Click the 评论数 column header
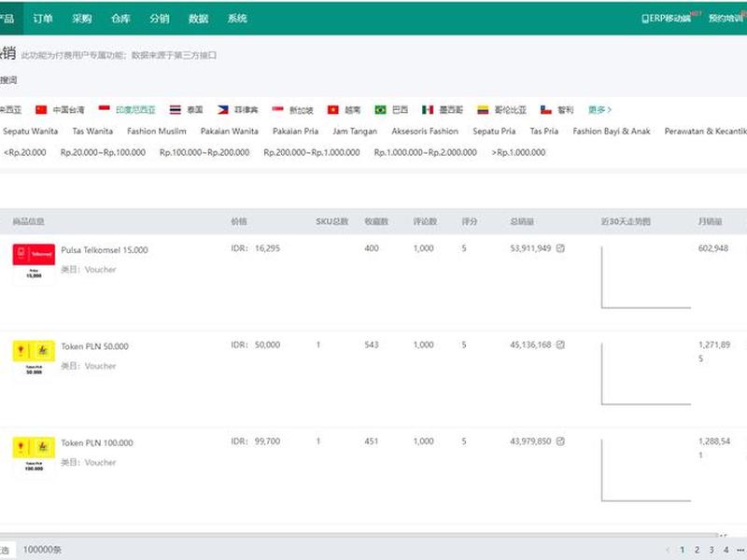The image size is (747, 560). click(x=425, y=221)
